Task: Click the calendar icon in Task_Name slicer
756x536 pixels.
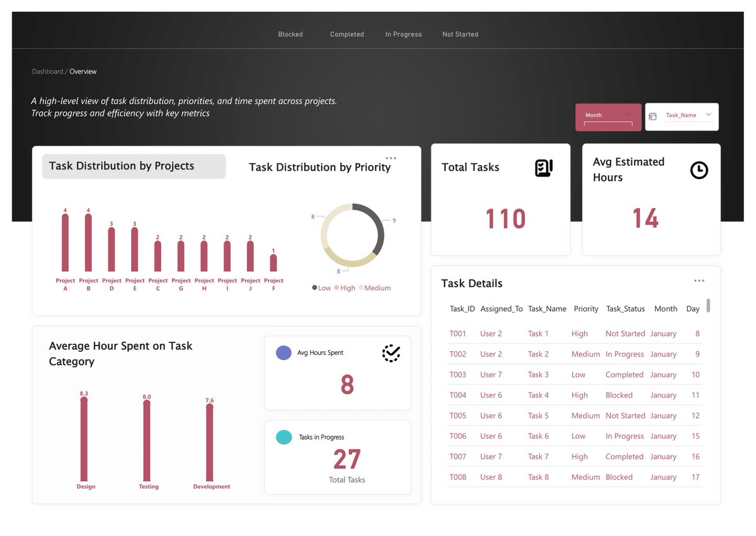Action: coord(653,116)
